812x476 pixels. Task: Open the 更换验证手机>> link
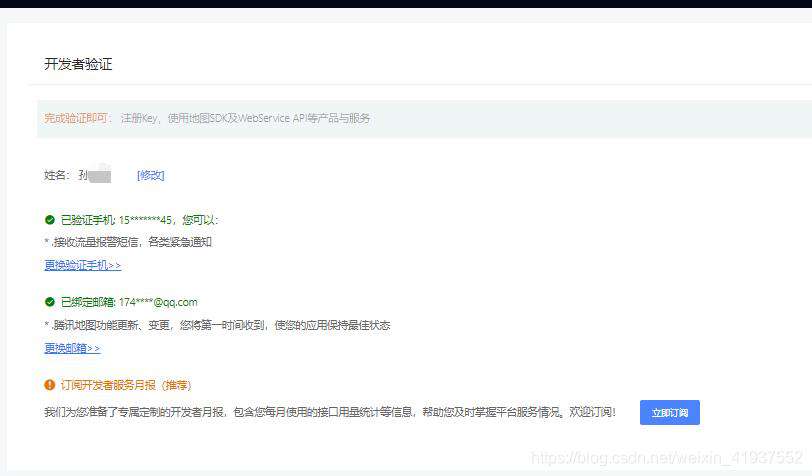tap(83, 265)
